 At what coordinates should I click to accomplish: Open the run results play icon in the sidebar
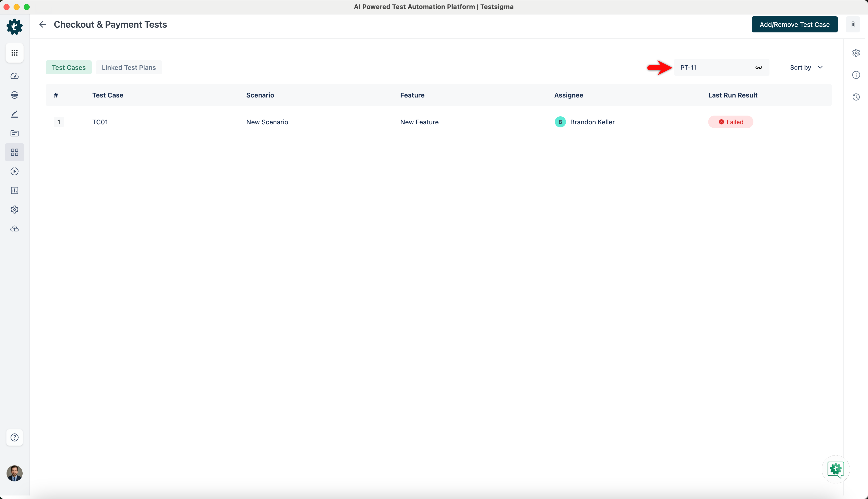click(x=14, y=171)
